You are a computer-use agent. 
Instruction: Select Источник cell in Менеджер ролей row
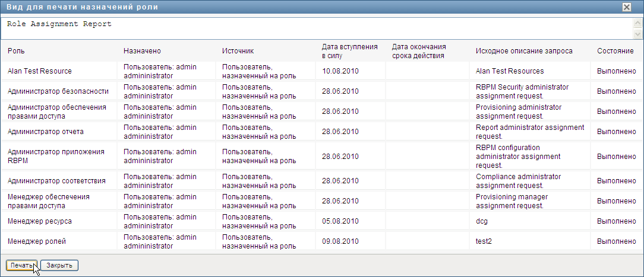pos(259,241)
